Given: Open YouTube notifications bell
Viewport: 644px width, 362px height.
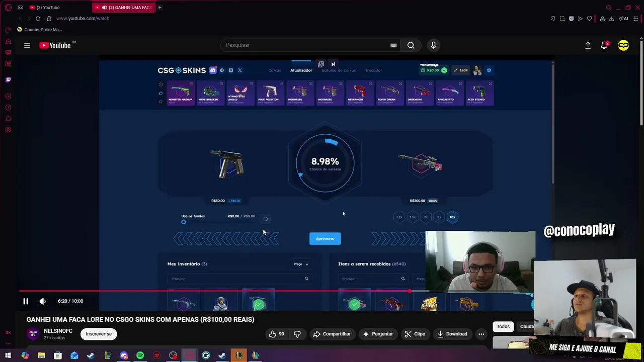Looking at the screenshot, I should point(605,45).
